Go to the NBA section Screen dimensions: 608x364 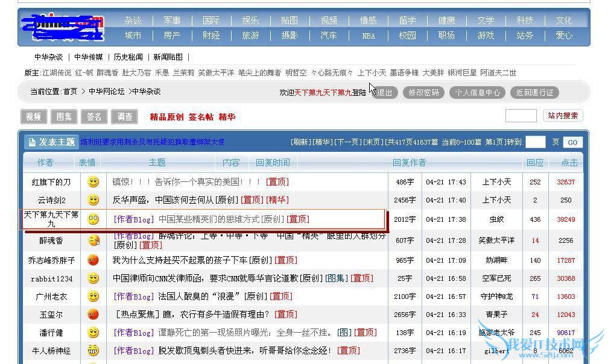point(369,36)
